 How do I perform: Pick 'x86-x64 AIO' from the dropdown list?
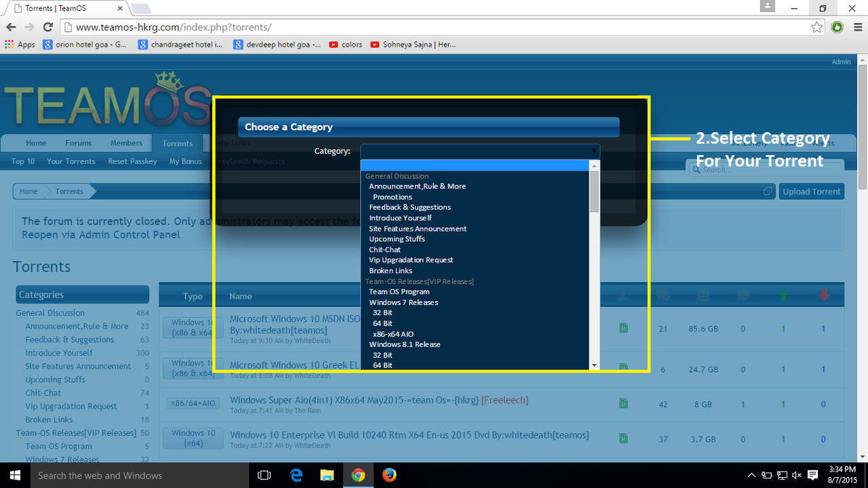pos(393,334)
